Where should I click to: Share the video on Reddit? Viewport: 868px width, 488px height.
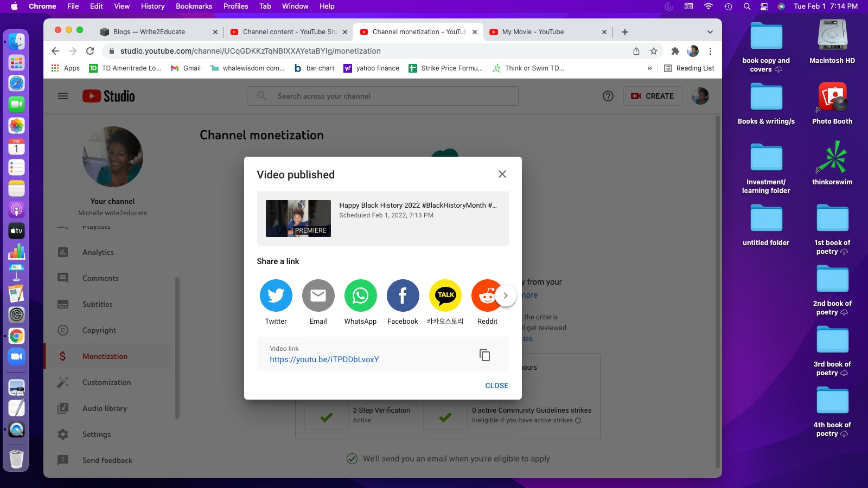(x=484, y=296)
